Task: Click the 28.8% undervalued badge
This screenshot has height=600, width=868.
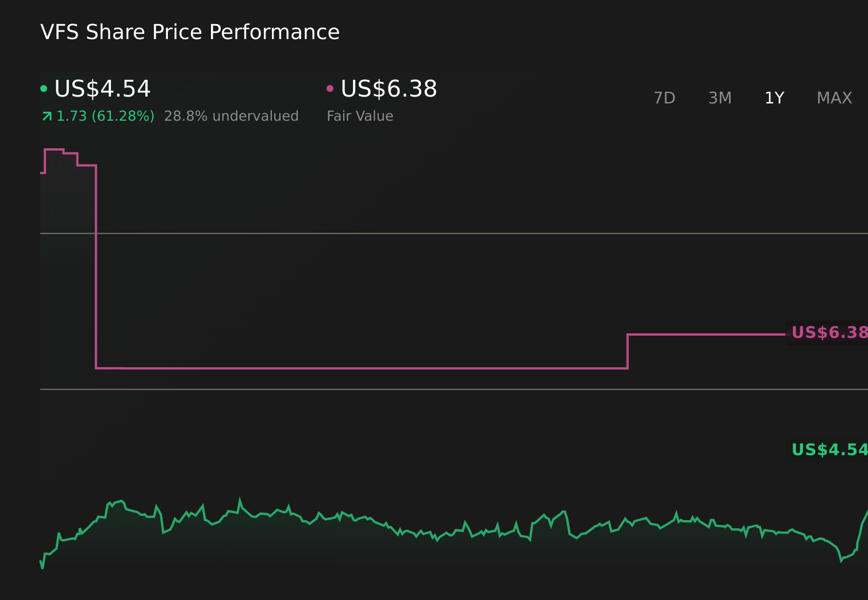Action: click(x=232, y=116)
